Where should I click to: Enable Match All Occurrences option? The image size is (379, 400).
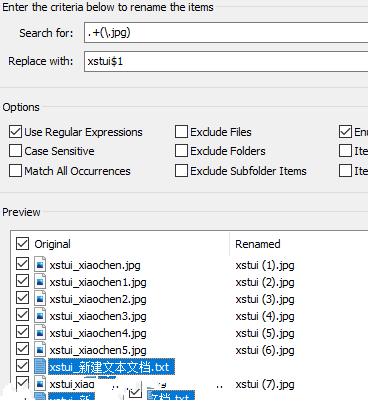pyautogui.click(x=15, y=171)
